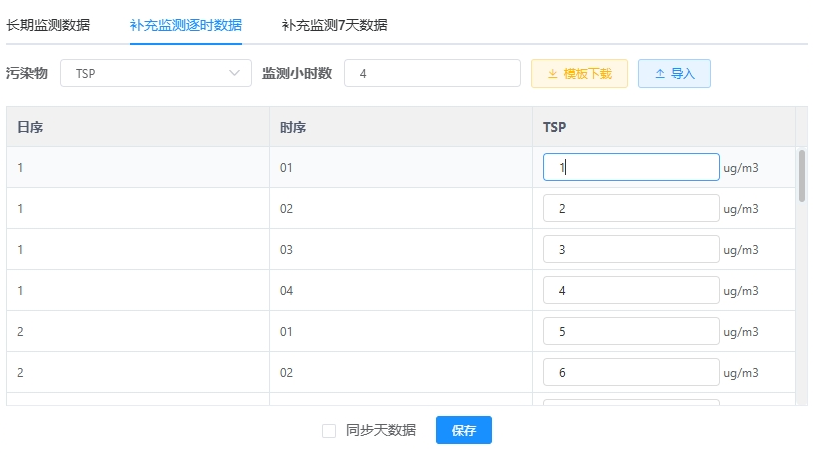
Task: Enable the 同步天数据 checkbox
Action: pos(329,430)
